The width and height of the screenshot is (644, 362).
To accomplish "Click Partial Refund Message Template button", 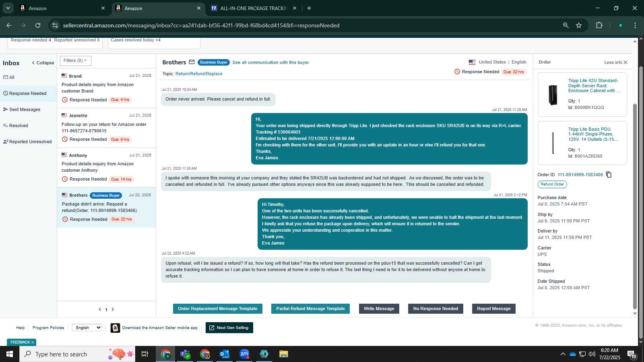I will pyautogui.click(x=310, y=309).
